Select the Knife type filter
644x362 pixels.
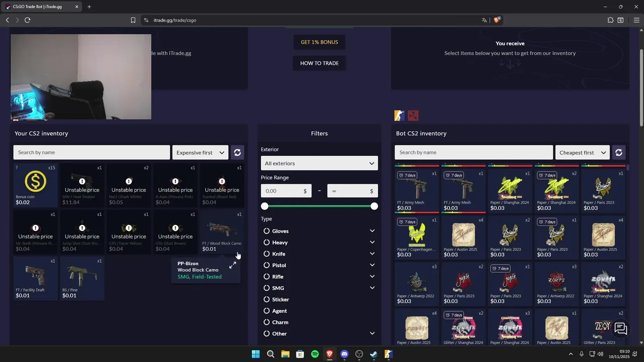click(x=274, y=254)
